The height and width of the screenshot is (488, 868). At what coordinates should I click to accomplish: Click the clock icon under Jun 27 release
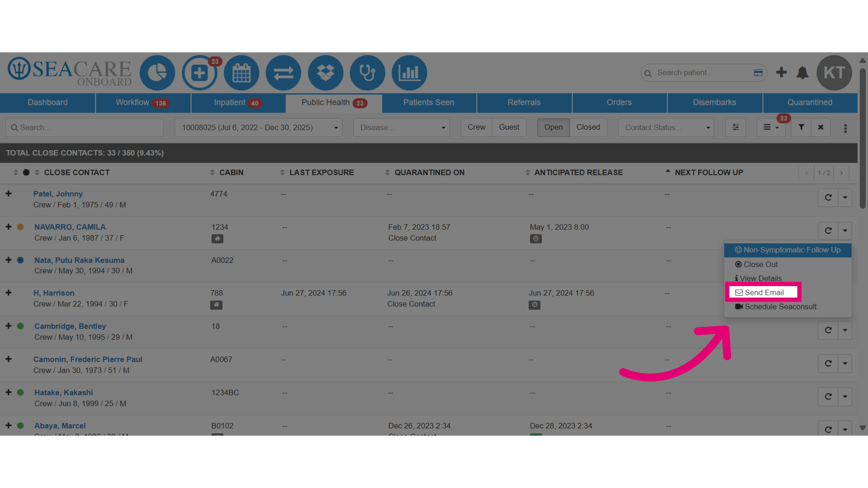coord(534,305)
